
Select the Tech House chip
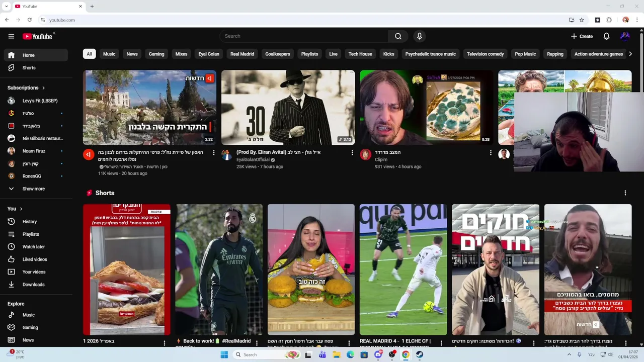(360, 54)
